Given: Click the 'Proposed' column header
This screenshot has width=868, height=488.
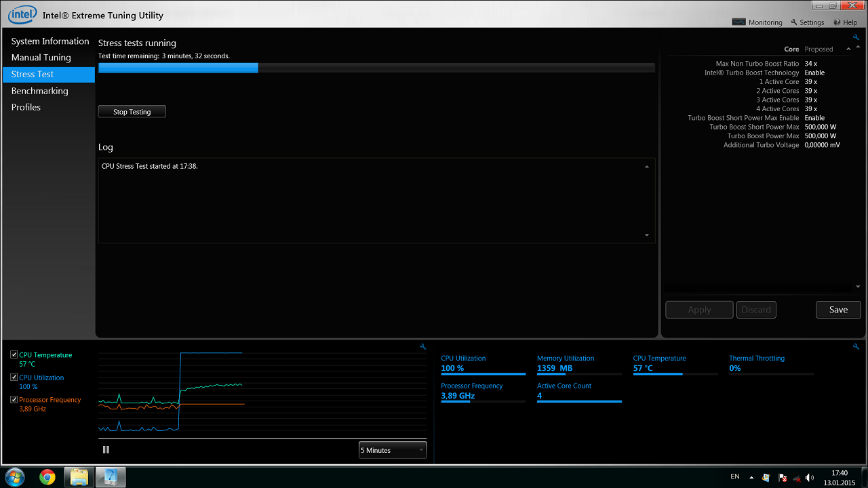Looking at the screenshot, I should point(818,49).
